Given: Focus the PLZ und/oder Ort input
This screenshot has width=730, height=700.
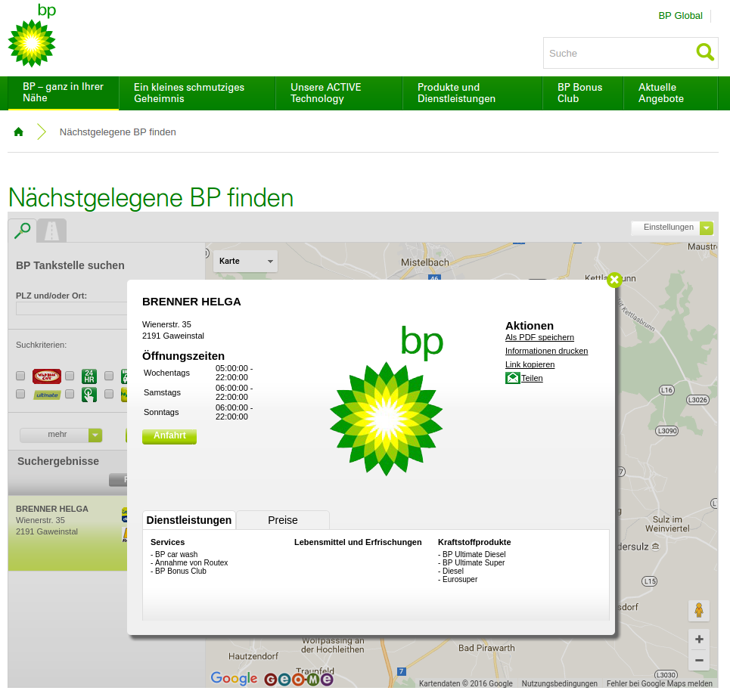Looking at the screenshot, I should (x=72, y=309).
